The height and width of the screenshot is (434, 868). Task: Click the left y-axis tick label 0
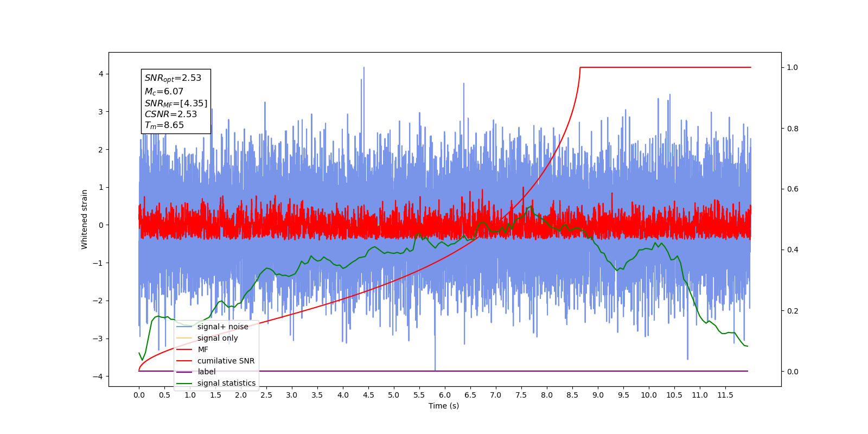pos(101,225)
